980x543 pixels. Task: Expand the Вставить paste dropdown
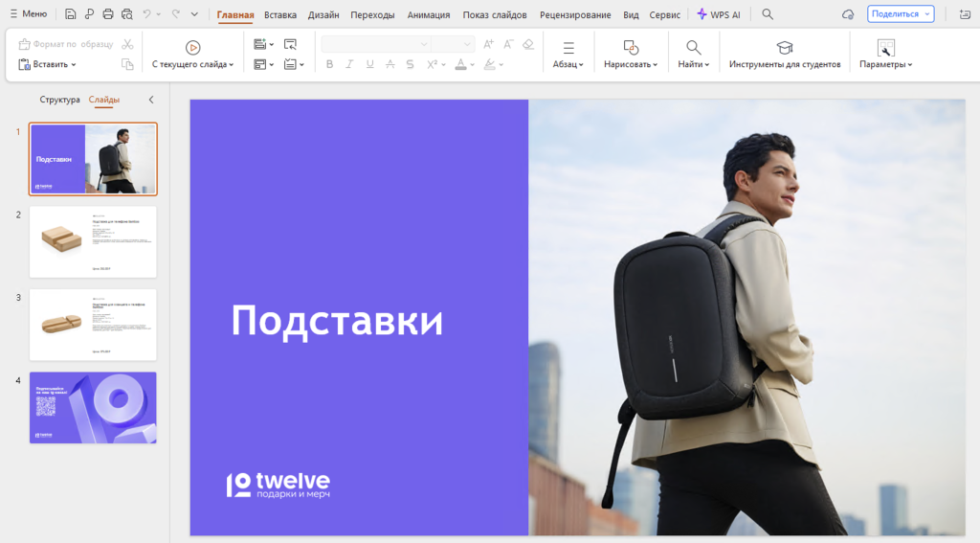[x=73, y=64]
